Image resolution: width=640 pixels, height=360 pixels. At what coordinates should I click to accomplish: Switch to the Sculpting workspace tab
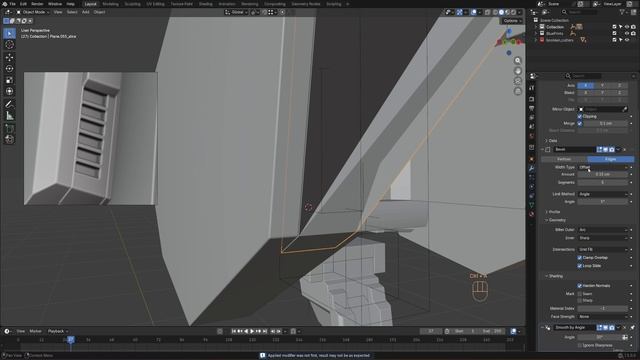(x=132, y=4)
